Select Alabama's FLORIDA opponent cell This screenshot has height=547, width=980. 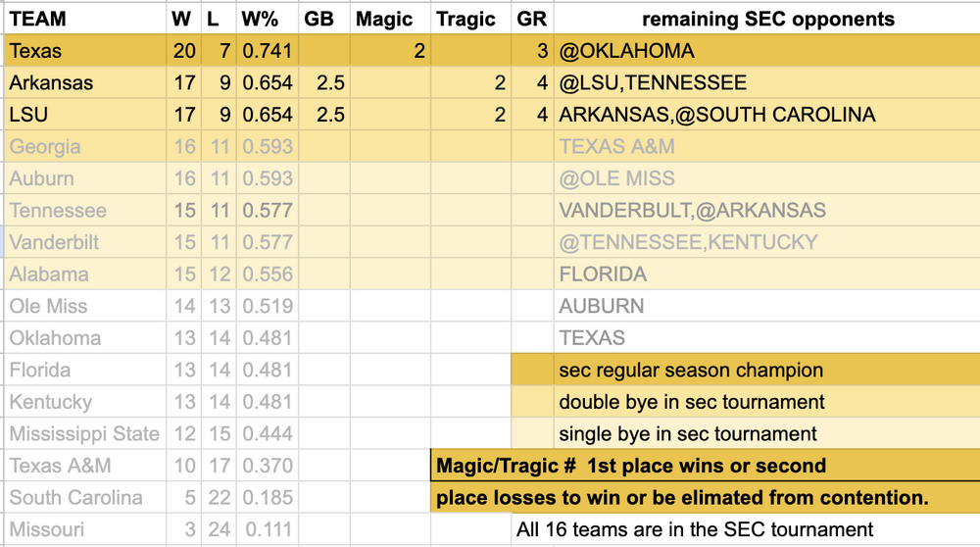tap(767, 274)
